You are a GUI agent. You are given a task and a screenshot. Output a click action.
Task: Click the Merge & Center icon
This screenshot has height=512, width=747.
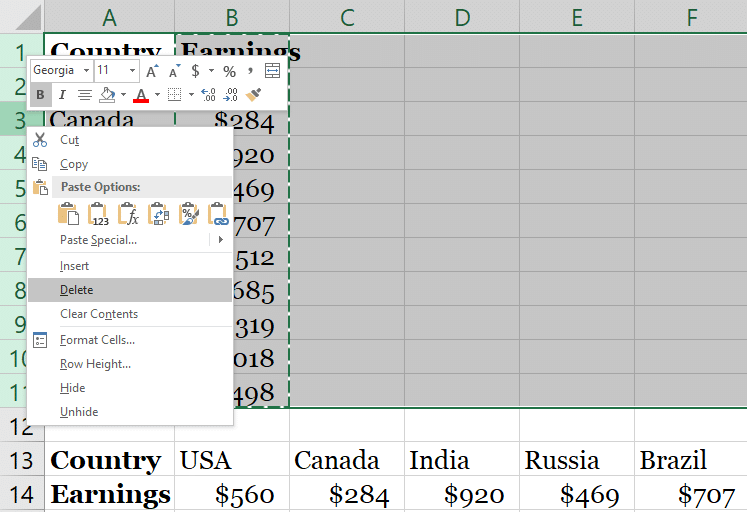(272, 71)
